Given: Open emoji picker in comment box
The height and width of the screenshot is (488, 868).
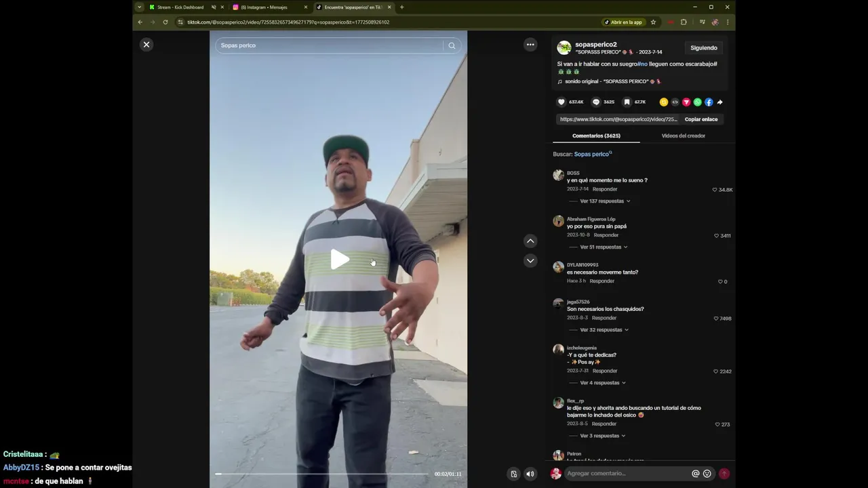Looking at the screenshot, I should click(x=707, y=474).
